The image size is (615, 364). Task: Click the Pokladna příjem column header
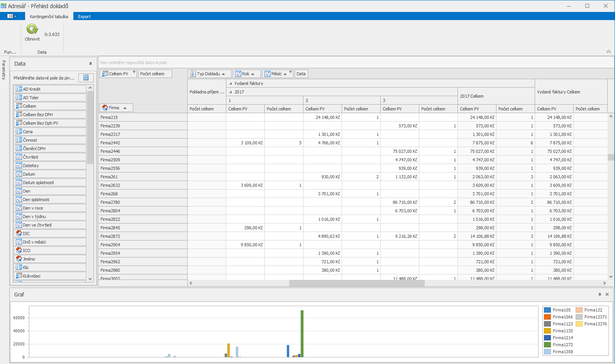tap(207, 92)
